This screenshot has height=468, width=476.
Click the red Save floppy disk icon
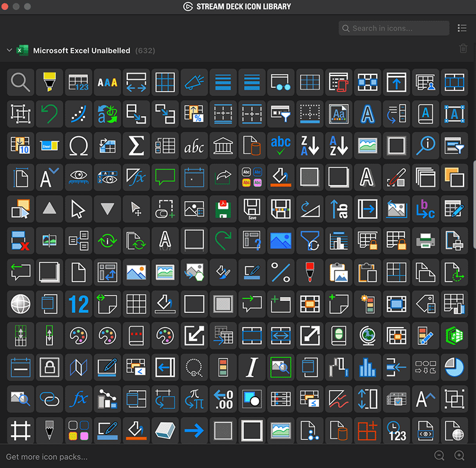tap(223, 209)
